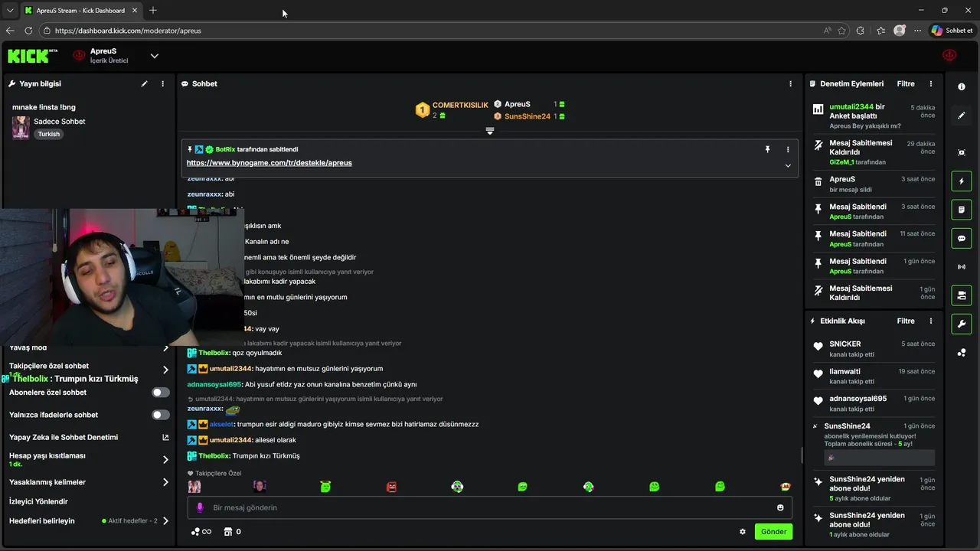The height and width of the screenshot is (551, 980).
Task: Click the three-dots cluster icon in right sidebar
Action: click(962, 352)
